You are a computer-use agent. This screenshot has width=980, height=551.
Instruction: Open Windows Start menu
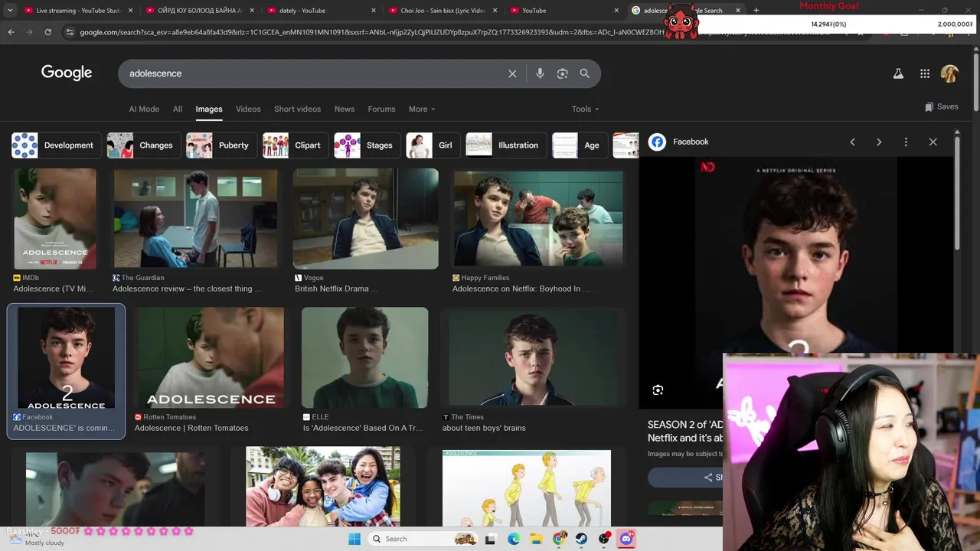point(354,539)
